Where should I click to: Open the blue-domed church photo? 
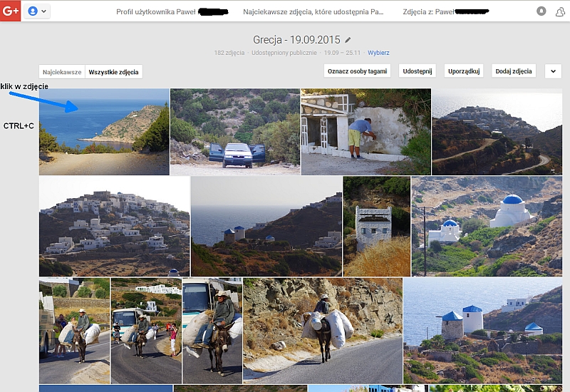pos(486,227)
